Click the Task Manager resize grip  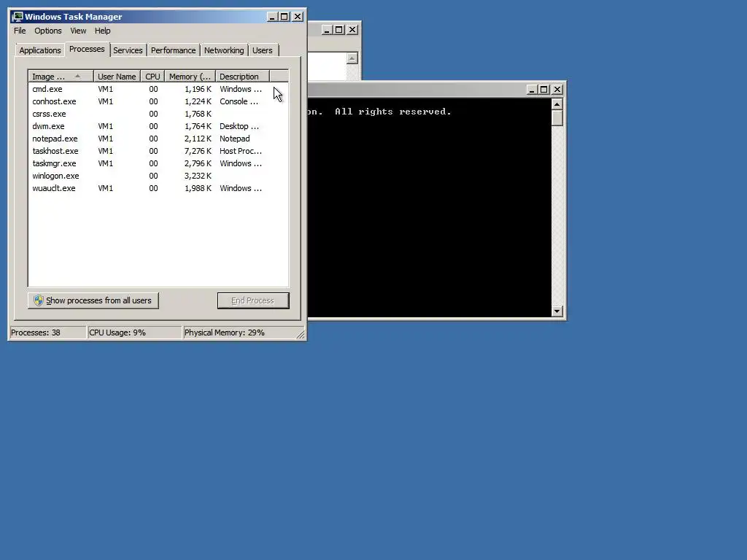301,335
